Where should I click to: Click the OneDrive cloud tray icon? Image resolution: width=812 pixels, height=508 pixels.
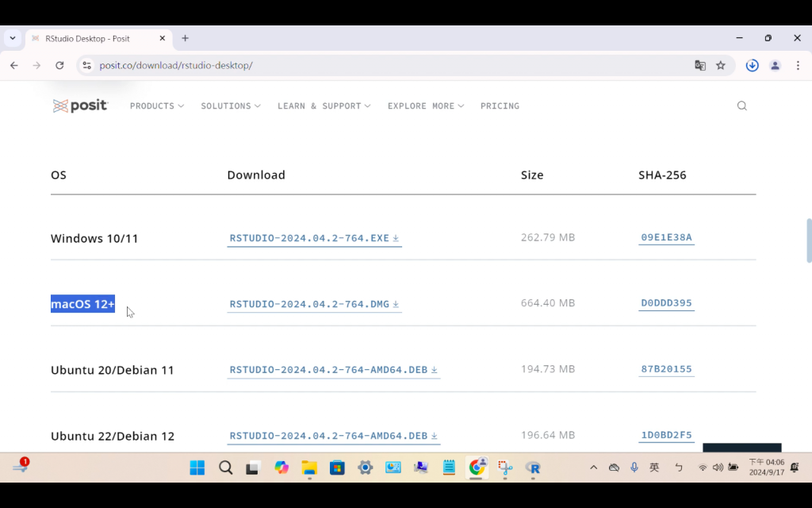614,468
